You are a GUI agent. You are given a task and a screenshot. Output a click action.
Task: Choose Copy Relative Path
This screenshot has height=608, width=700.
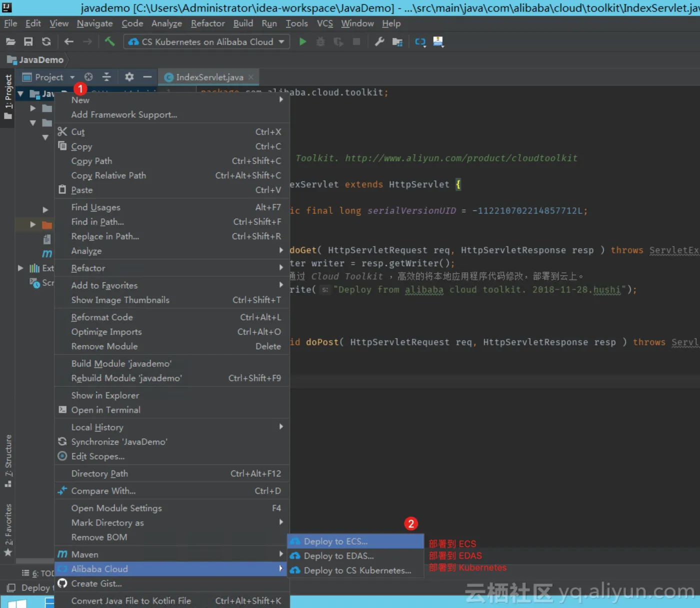[x=172, y=175]
